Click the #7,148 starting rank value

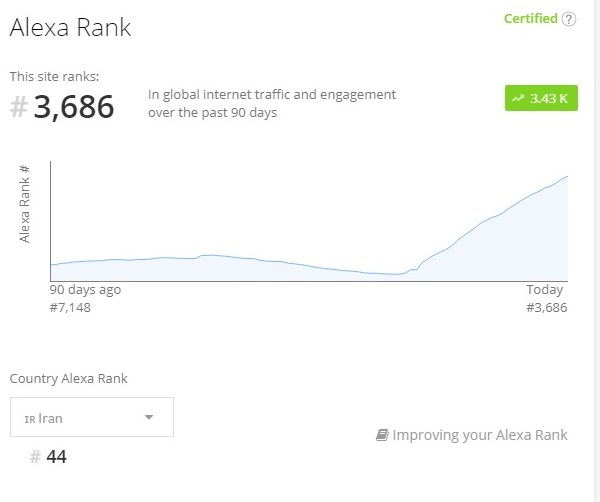point(70,307)
